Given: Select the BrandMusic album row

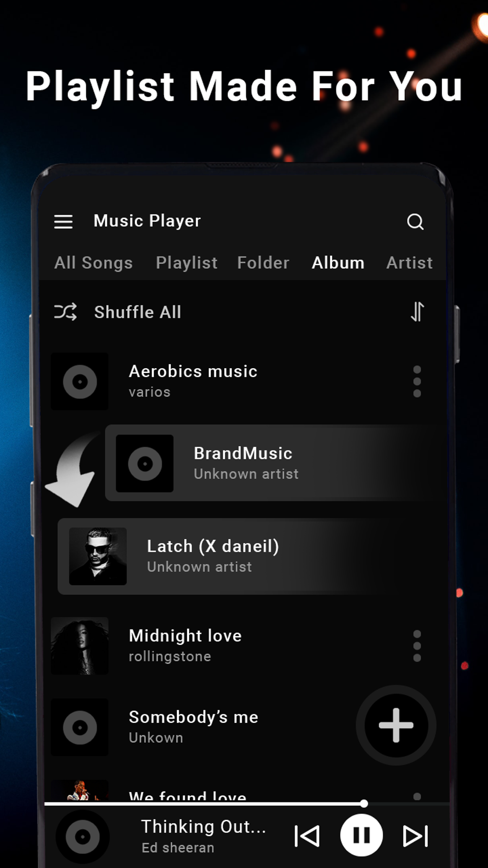Looking at the screenshot, I should coord(277,463).
